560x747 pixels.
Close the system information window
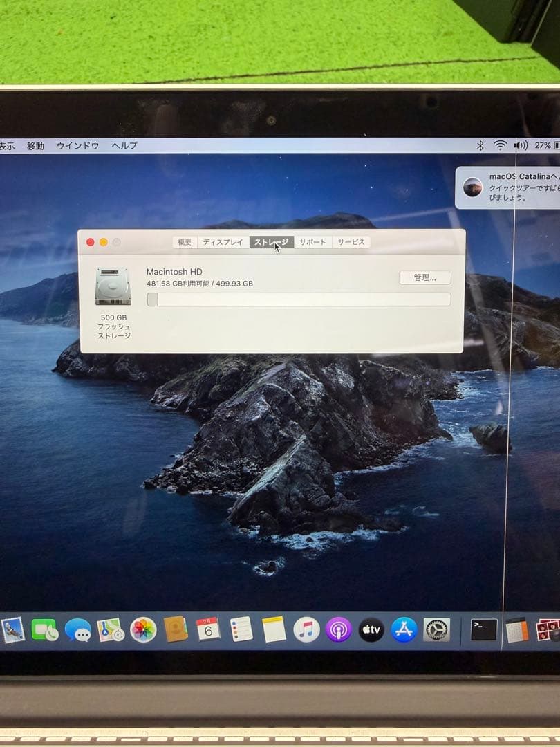[90, 243]
